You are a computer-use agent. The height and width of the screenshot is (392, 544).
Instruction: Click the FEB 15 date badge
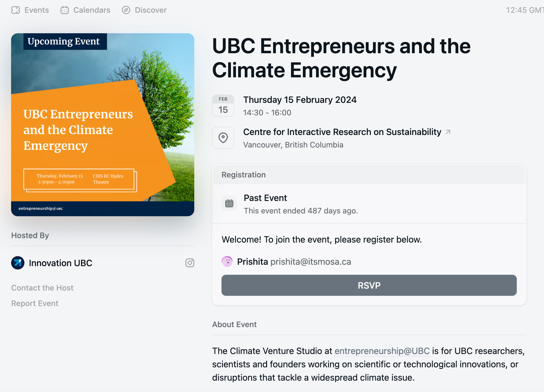(x=223, y=106)
